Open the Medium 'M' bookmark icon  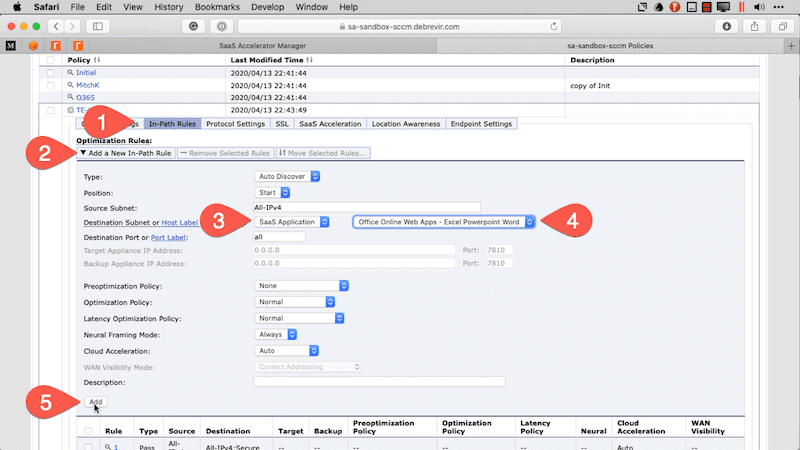coord(11,46)
